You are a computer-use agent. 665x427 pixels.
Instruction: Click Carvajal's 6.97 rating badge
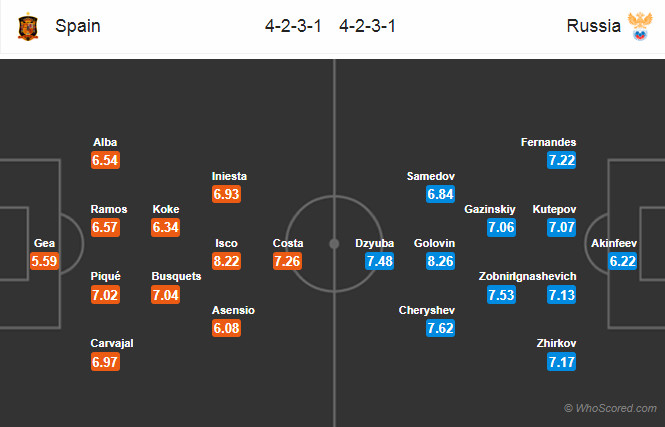pyautogui.click(x=105, y=361)
